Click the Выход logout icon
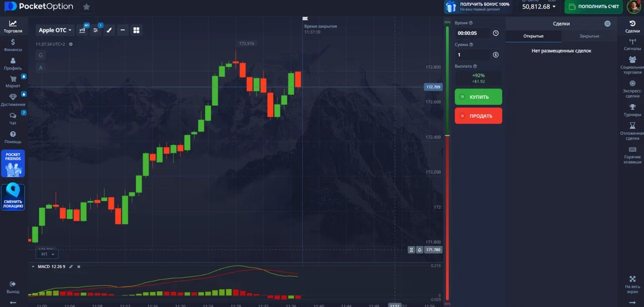 pyautogui.click(x=13, y=287)
